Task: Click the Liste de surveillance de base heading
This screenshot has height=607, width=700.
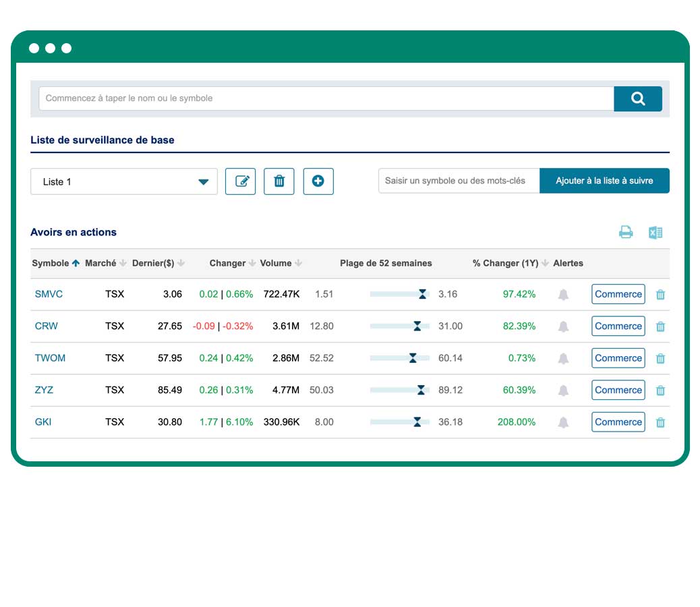Action: pyautogui.click(x=103, y=140)
